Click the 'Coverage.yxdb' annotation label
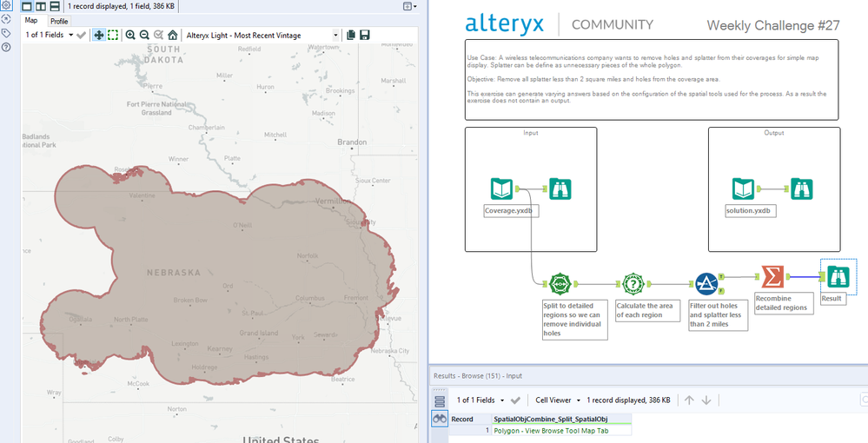 [x=511, y=211]
